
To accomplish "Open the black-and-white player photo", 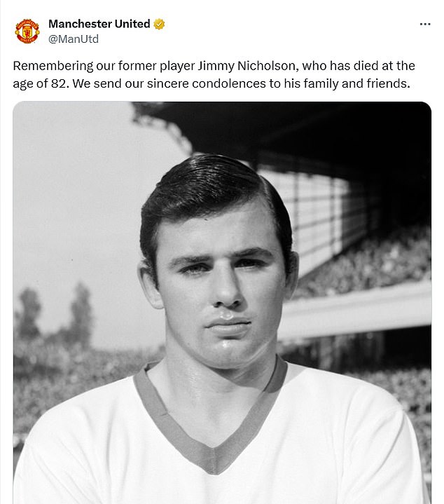I will coord(222,301).
